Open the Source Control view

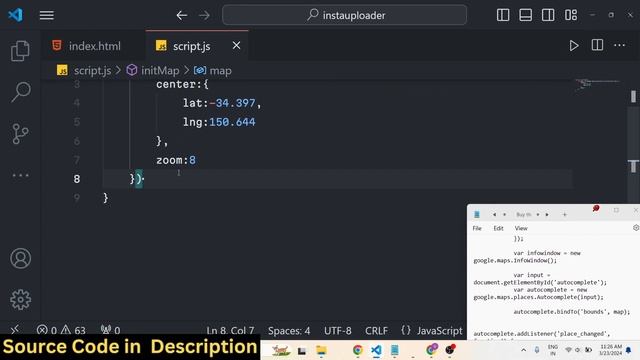(x=20, y=134)
